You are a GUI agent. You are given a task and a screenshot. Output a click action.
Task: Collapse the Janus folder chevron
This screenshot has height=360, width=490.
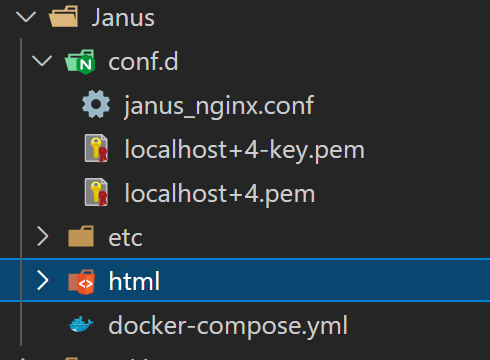[26, 17]
